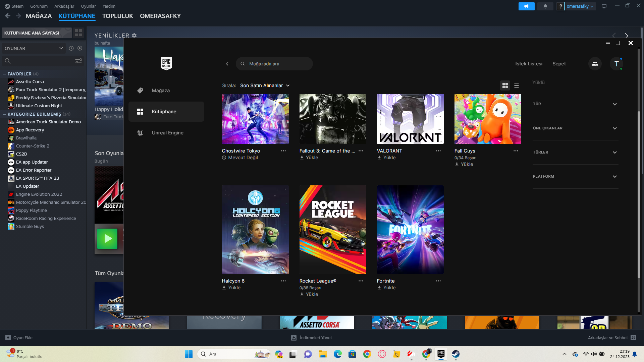The width and height of the screenshot is (644, 362).
Task: Click Epic store back arrow
Action: point(227,64)
